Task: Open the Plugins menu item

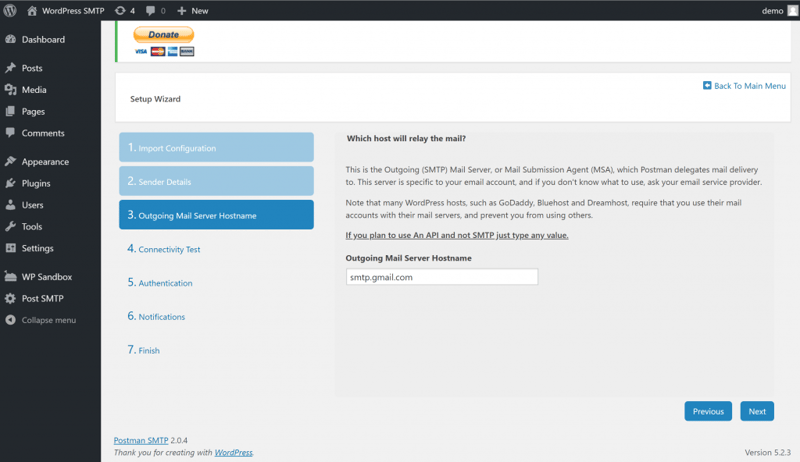Action: (36, 184)
